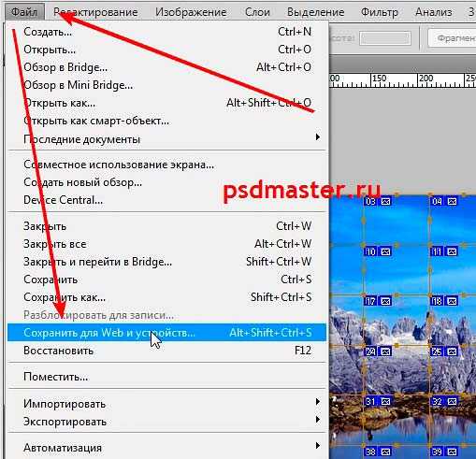Choose Восстановить menu entry

tap(166, 351)
